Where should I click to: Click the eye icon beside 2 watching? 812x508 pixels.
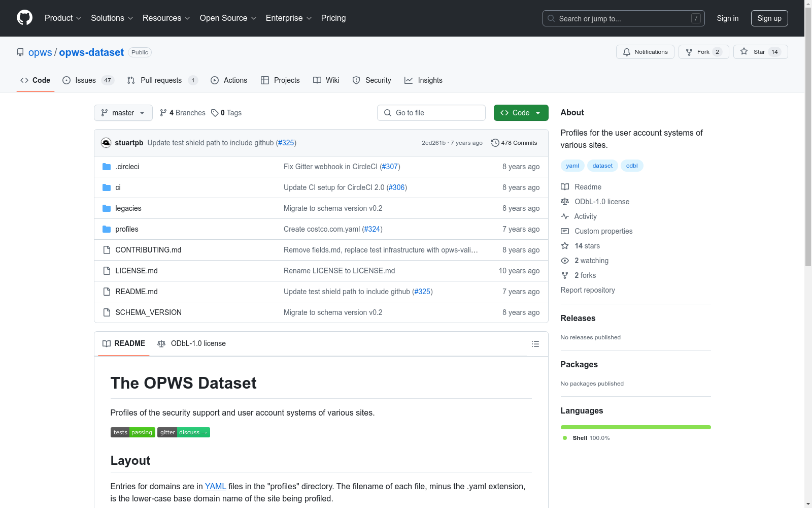(x=565, y=261)
